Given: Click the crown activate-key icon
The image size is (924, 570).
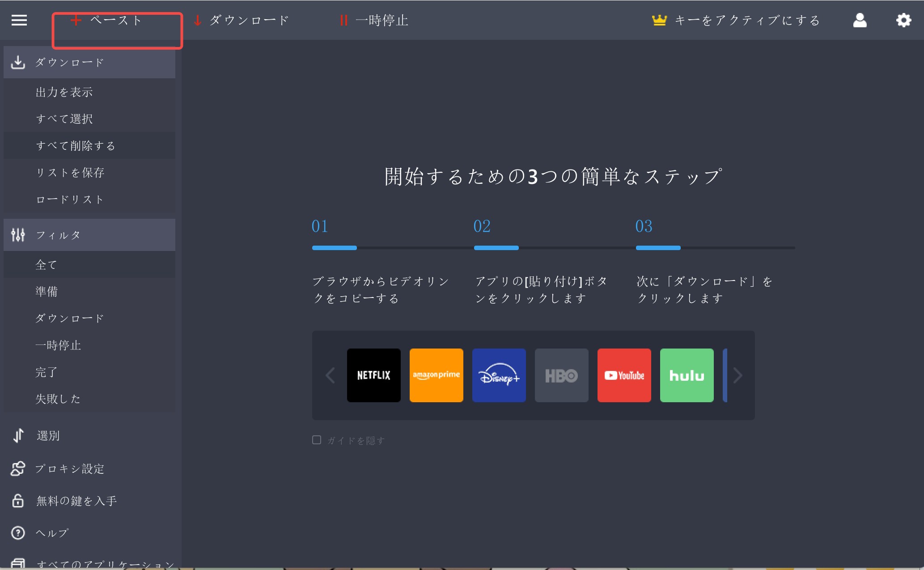Looking at the screenshot, I should coord(659,20).
